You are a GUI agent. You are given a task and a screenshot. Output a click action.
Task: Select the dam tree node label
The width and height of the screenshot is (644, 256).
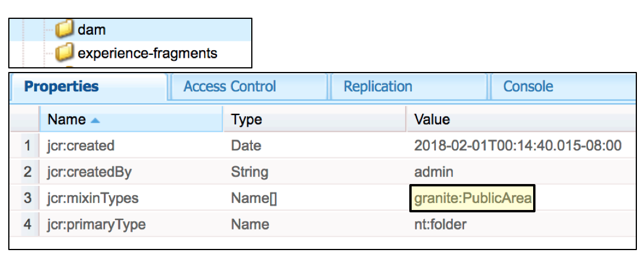click(x=91, y=30)
